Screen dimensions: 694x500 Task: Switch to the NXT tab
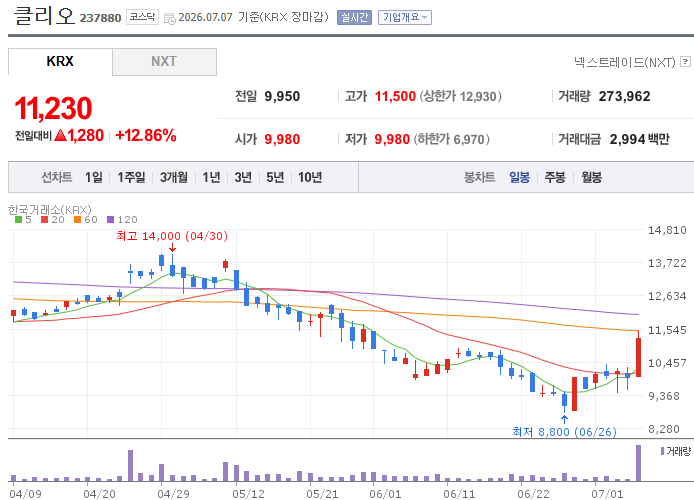click(x=164, y=62)
